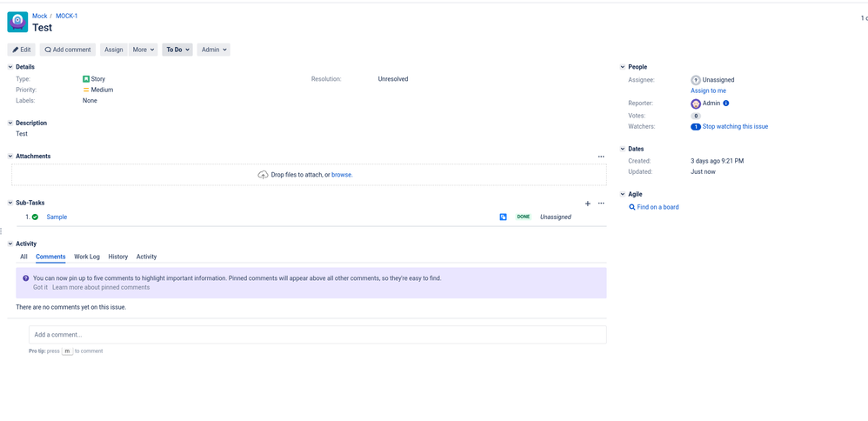Click the DONE status lozenge

click(523, 217)
